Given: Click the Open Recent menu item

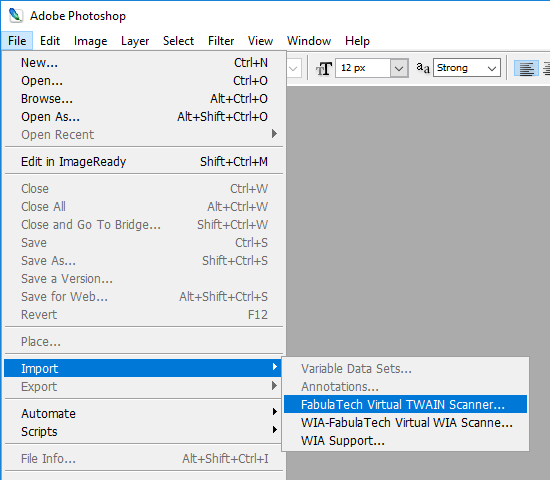Looking at the screenshot, I should 143,135.
